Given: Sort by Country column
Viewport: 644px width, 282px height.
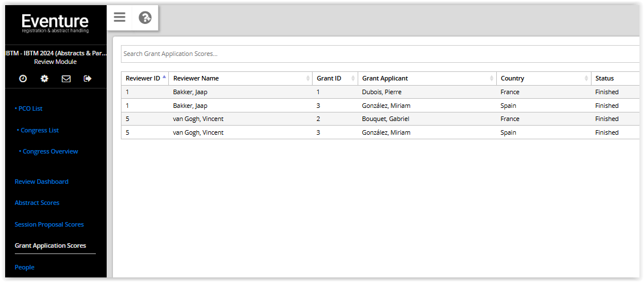Looking at the screenshot, I should tap(544, 78).
